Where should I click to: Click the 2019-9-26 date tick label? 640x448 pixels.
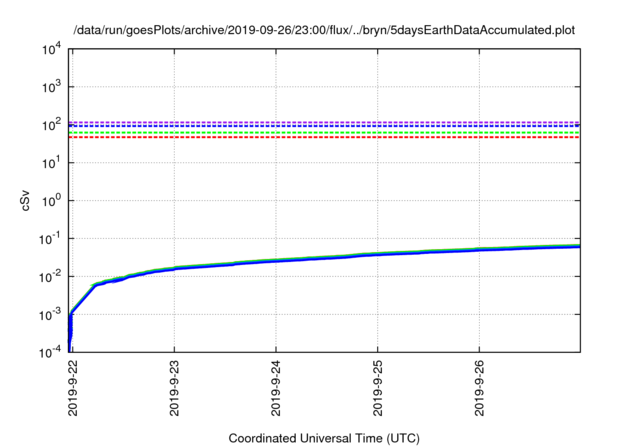tap(480, 388)
